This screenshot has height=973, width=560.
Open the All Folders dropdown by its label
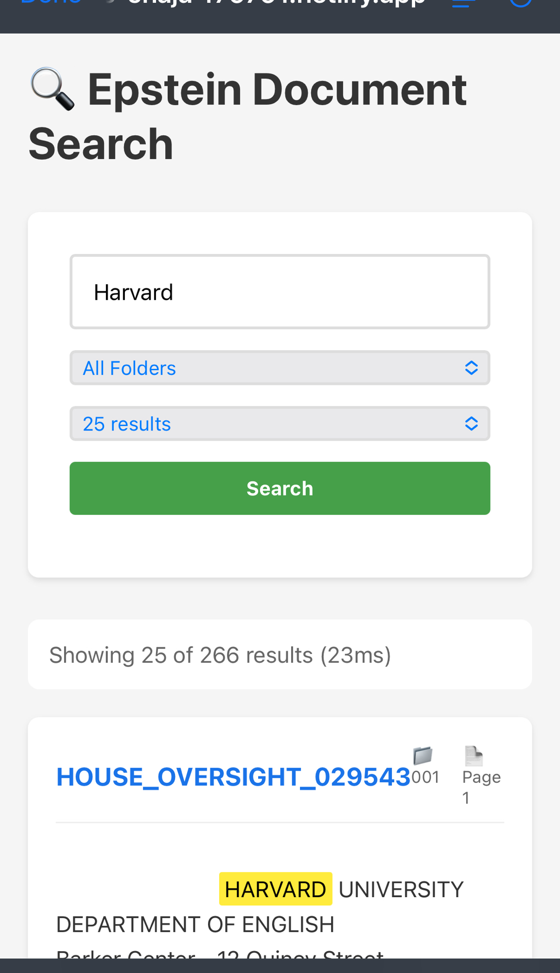129,368
